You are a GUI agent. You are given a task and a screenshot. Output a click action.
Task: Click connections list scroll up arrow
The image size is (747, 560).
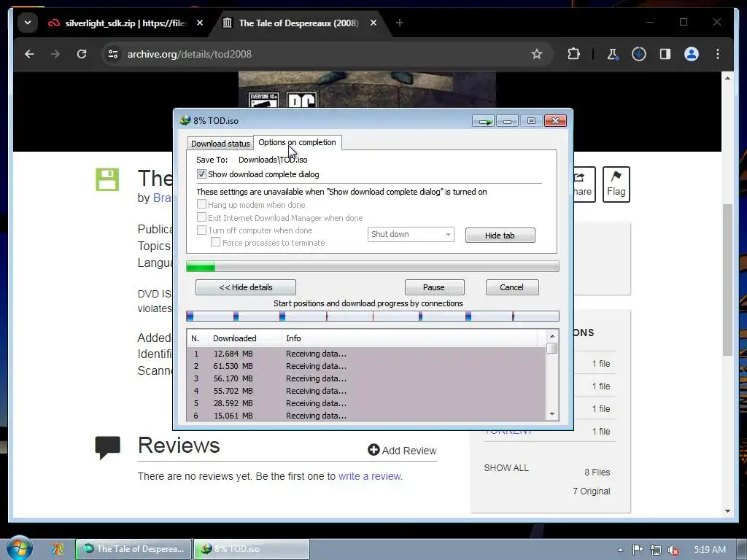[552, 336]
